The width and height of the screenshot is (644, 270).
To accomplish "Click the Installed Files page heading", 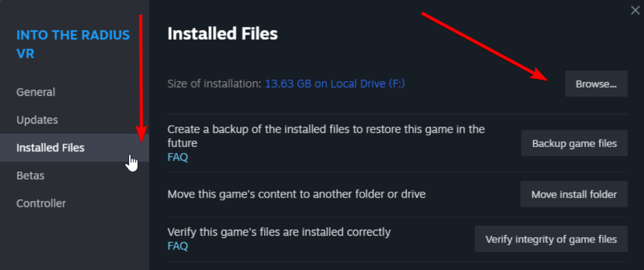I will pyautogui.click(x=222, y=34).
